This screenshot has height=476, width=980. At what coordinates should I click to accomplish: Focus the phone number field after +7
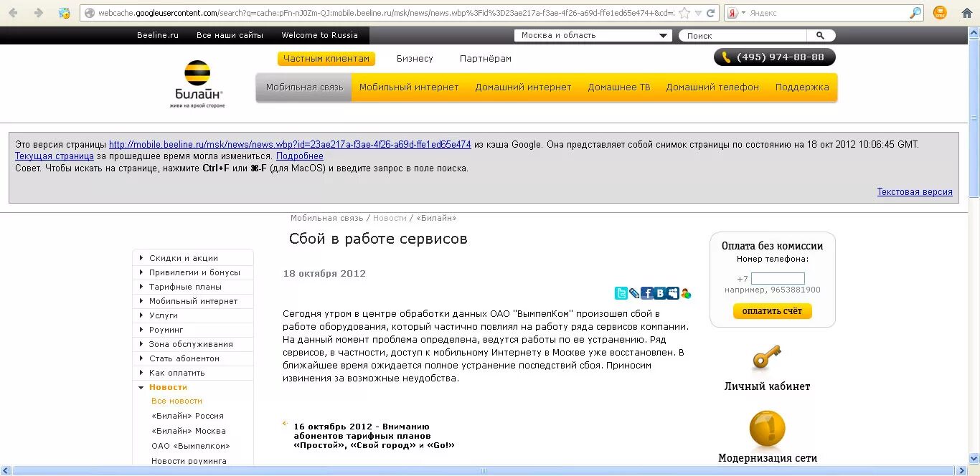[x=778, y=279]
